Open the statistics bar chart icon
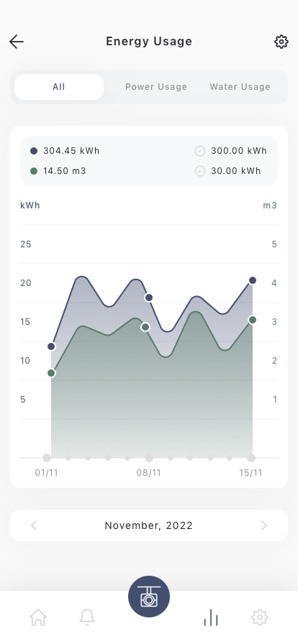 click(x=211, y=617)
